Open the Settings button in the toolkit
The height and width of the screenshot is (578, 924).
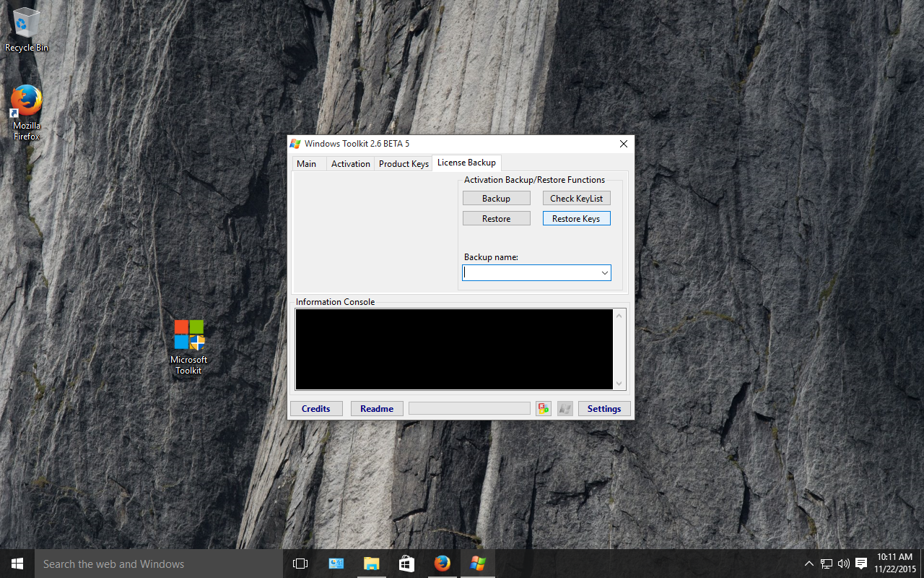604,409
